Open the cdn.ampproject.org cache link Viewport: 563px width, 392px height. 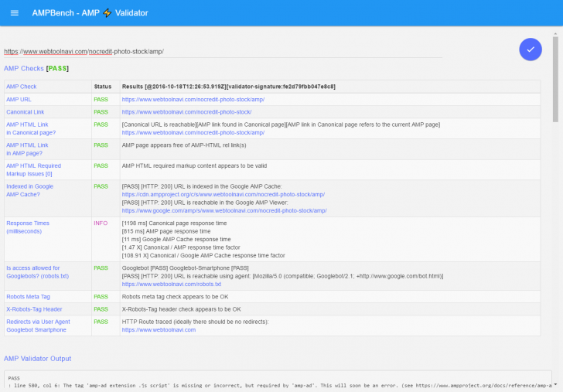(223, 194)
